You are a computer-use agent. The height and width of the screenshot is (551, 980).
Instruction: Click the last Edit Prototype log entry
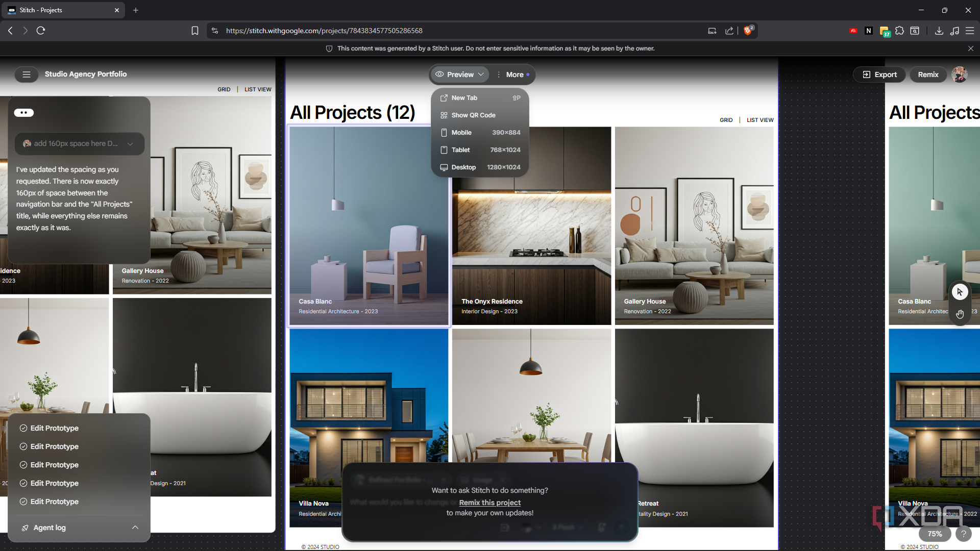pyautogui.click(x=50, y=502)
